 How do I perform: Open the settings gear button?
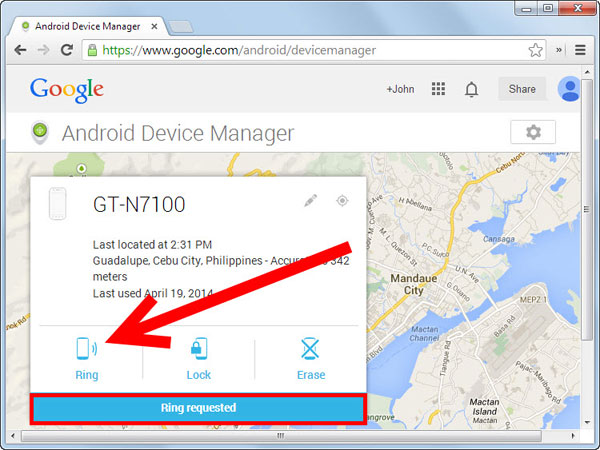(x=533, y=132)
